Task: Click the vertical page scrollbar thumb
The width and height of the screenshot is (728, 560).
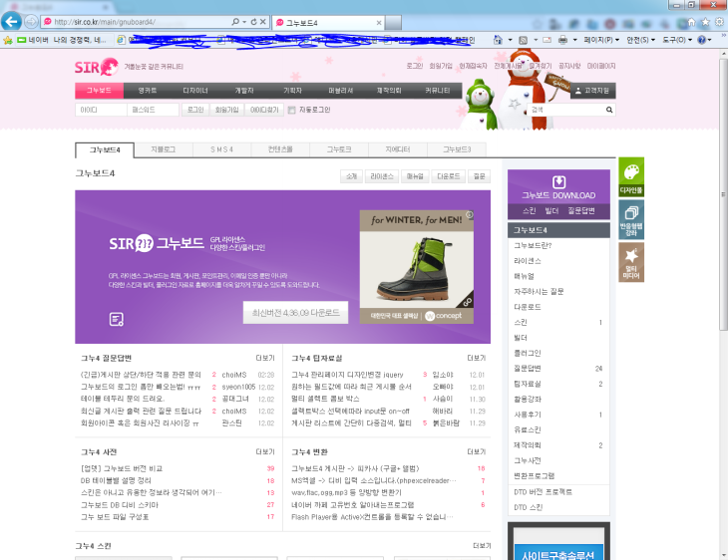Action: pyautogui.click(x=723, y=194)
